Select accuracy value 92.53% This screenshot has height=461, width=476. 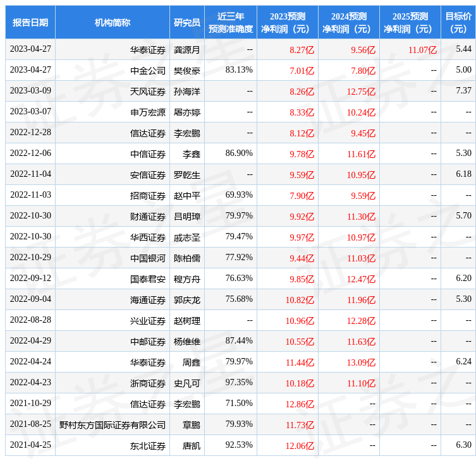(239, 445)
